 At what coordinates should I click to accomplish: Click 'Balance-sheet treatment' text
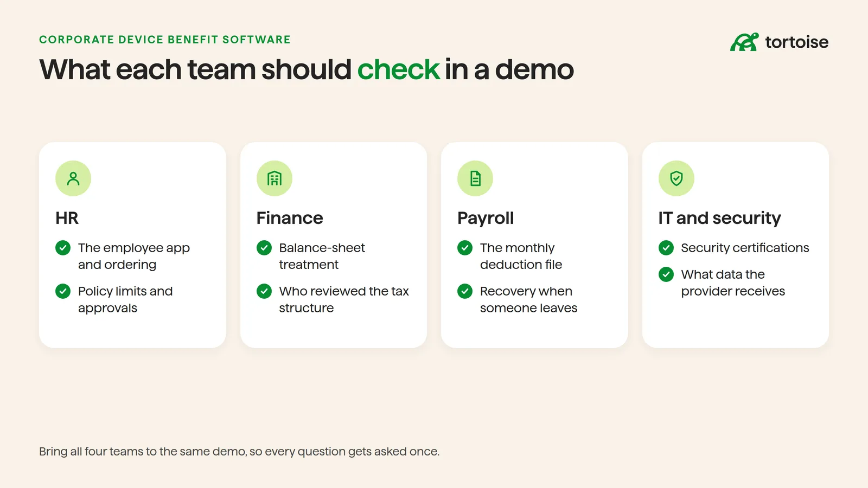point(322,256)
